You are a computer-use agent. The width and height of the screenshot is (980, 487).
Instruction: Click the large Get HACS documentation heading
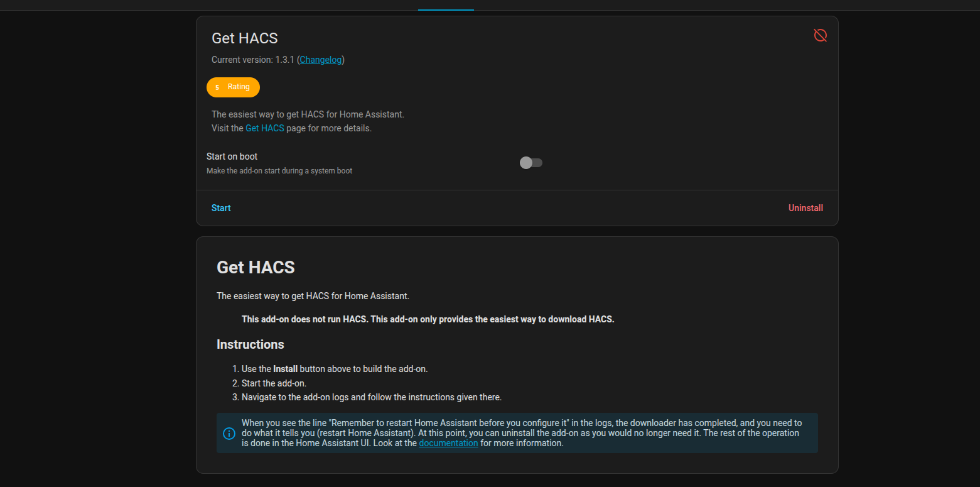click(256, 267)
